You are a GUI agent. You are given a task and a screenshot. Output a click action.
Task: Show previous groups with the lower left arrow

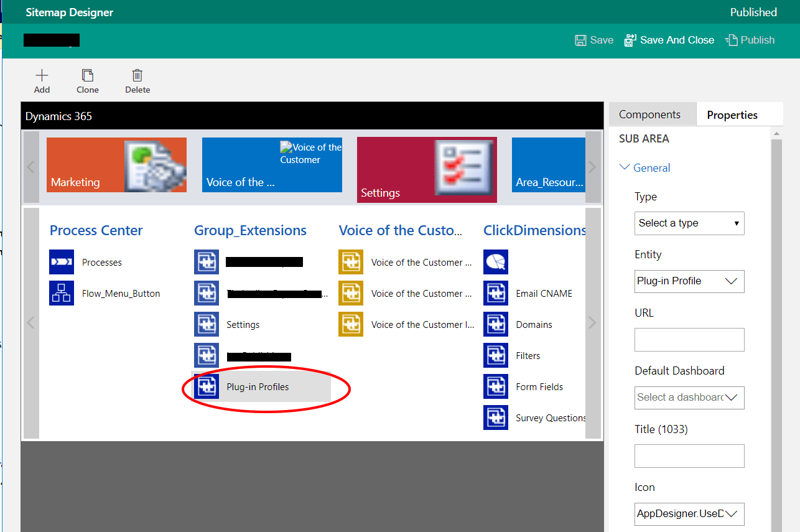tap(31, 323)
